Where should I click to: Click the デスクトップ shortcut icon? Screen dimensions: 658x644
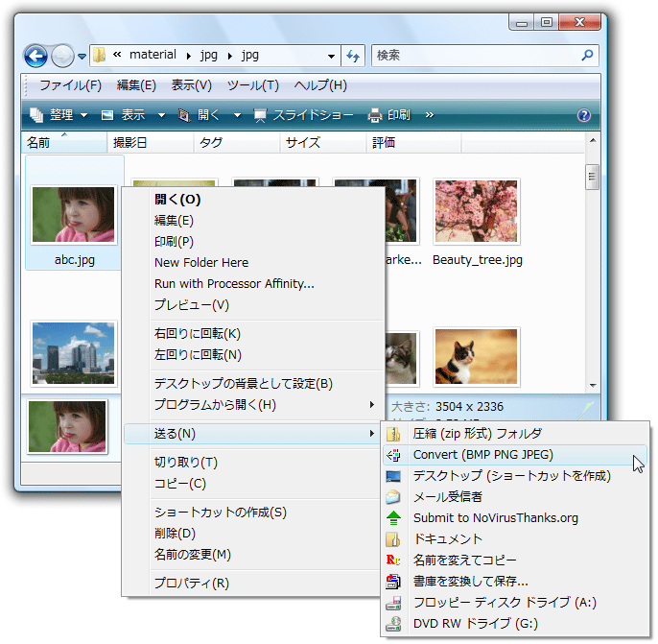(x=393, y=476)
